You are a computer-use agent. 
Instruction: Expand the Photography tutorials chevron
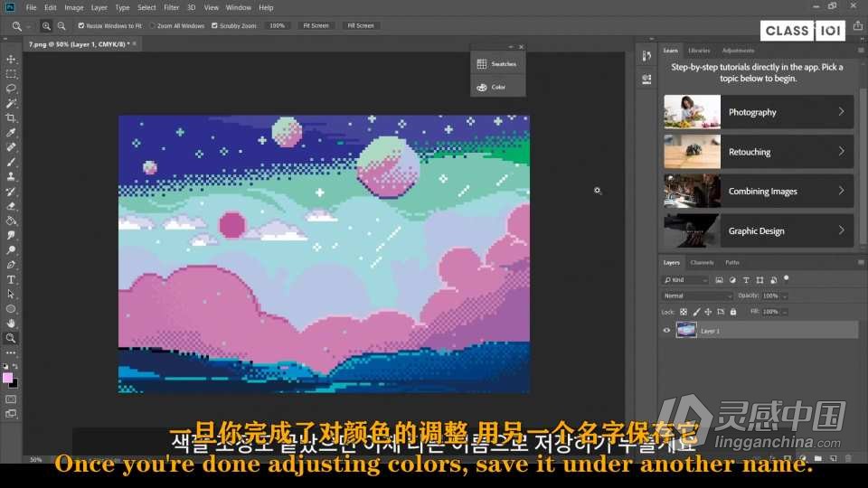point(842,112)
